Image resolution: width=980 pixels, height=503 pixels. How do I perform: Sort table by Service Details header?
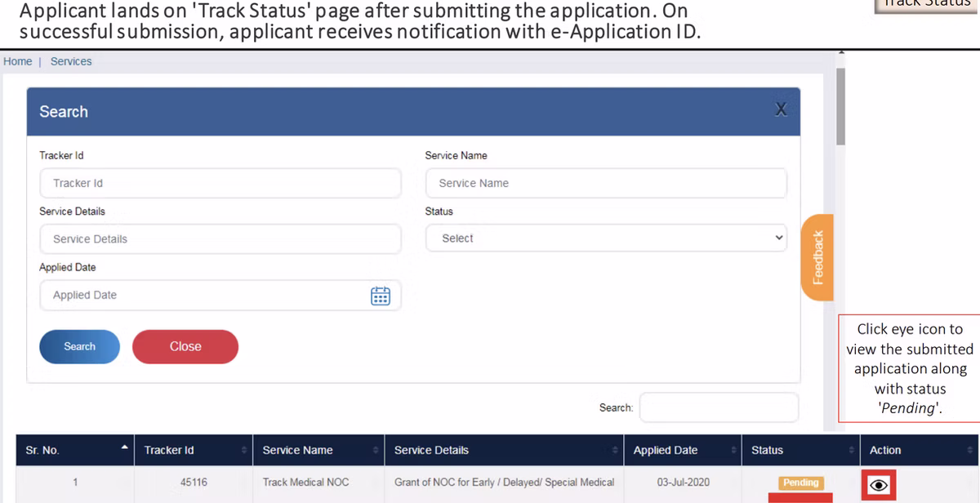coord(504,450)
